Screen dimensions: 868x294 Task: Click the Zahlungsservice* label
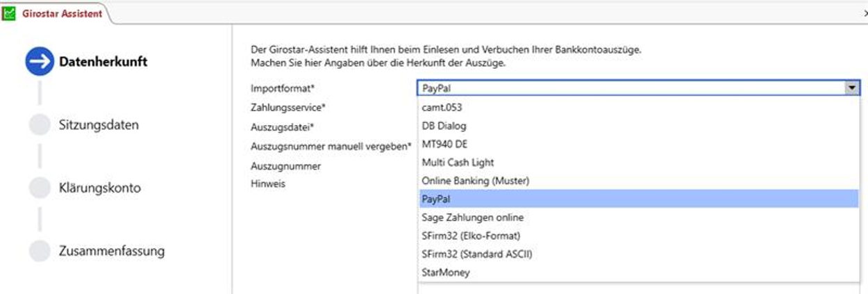point(288,108)
